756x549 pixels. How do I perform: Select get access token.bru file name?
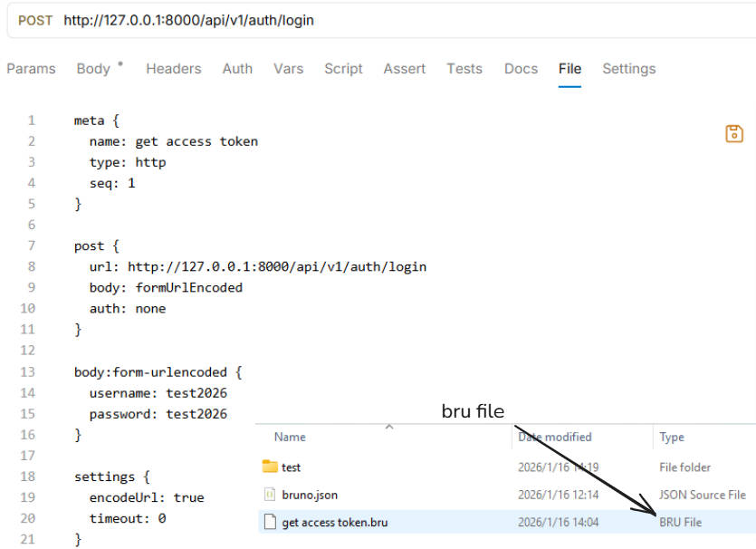(335, 523)
